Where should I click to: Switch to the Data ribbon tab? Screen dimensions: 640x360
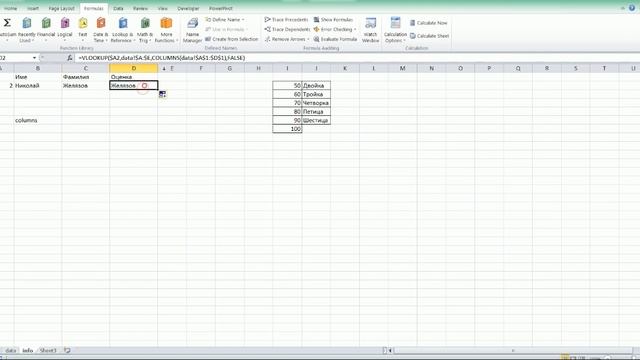tap(118, 8)
